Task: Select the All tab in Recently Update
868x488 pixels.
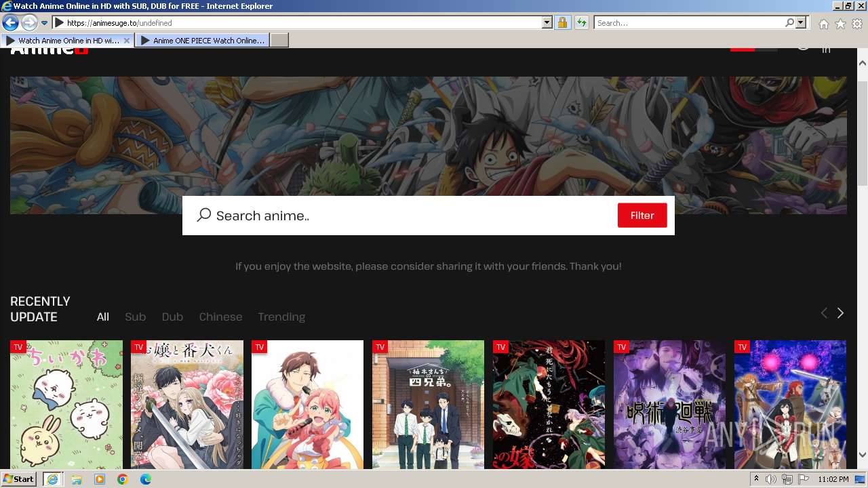Action: click(103, 317)
